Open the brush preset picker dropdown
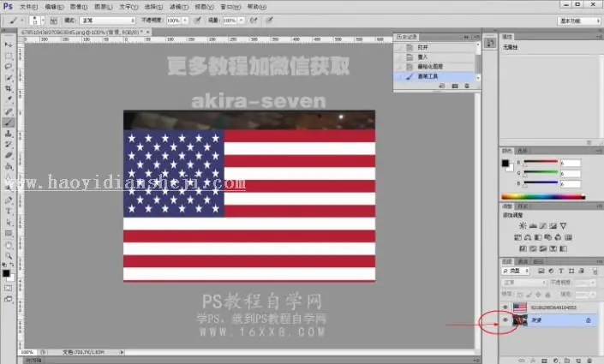 click(43, 21)
